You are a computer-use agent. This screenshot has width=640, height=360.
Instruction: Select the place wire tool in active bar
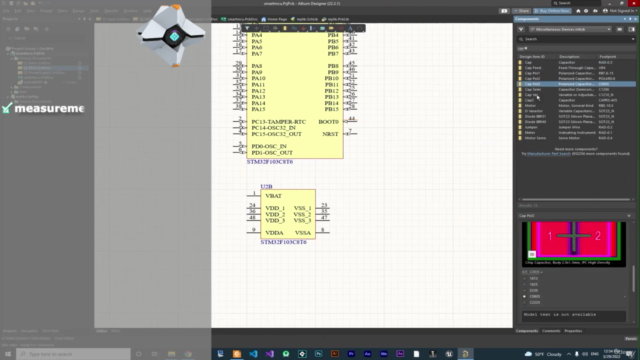(294, 28)
